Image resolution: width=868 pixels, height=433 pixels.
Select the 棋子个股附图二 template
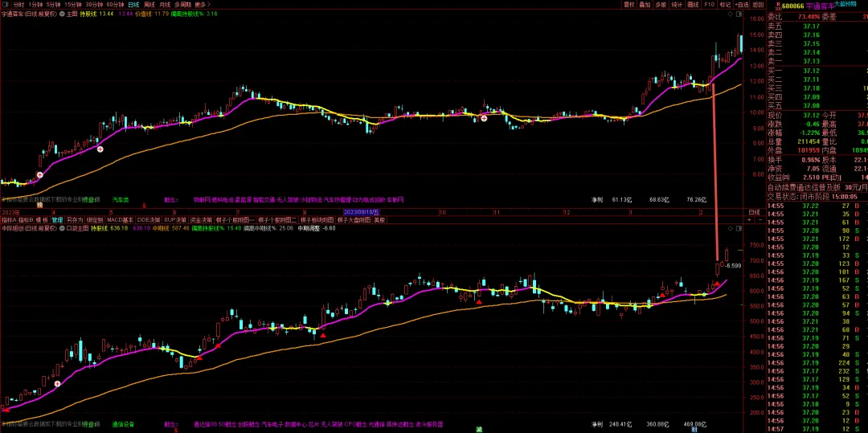[x=277, y=219]
